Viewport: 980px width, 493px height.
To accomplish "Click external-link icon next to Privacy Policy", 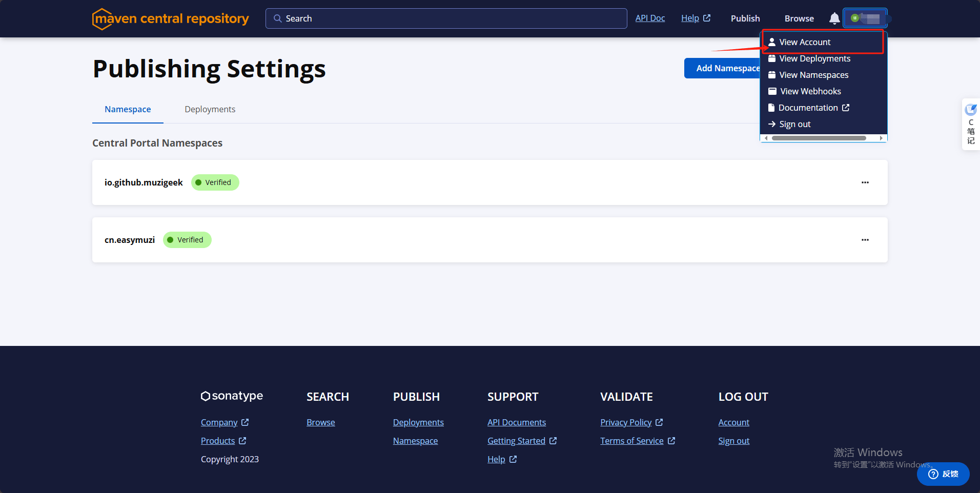I will click(x=659, y=422).
